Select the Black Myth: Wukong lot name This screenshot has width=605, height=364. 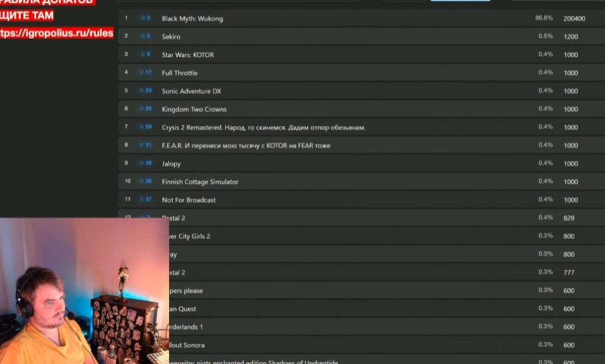click(x=192, y=19)
